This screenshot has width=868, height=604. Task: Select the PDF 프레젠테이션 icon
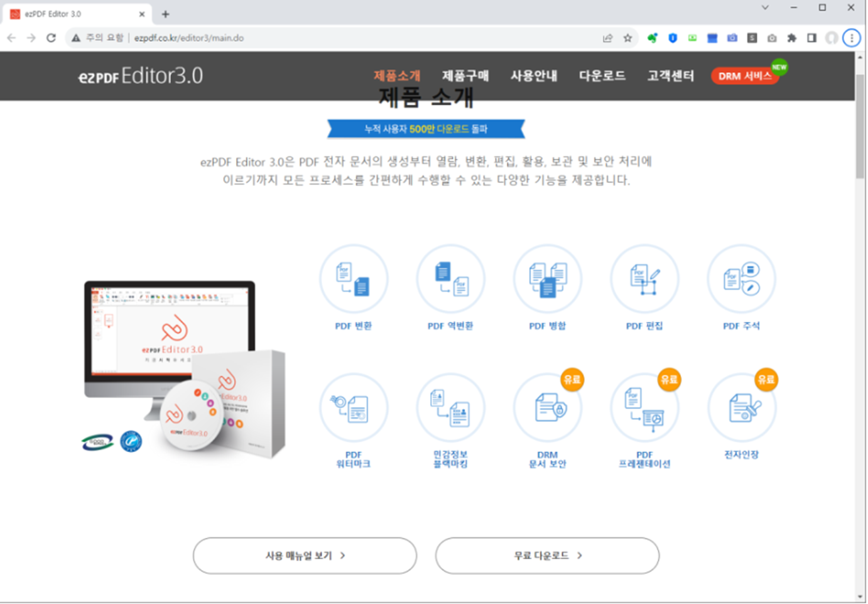pyautogui.click(x=644, y=408)
